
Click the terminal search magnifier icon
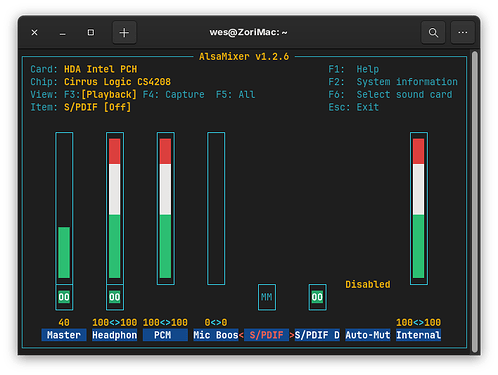click(433, 32)
